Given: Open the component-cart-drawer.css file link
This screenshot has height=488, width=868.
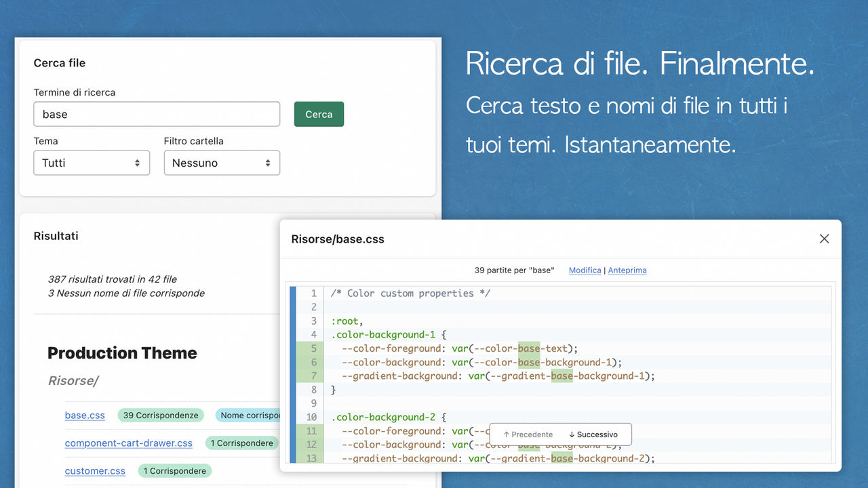Looking at the screenshot, I should [x=129, y=443].
